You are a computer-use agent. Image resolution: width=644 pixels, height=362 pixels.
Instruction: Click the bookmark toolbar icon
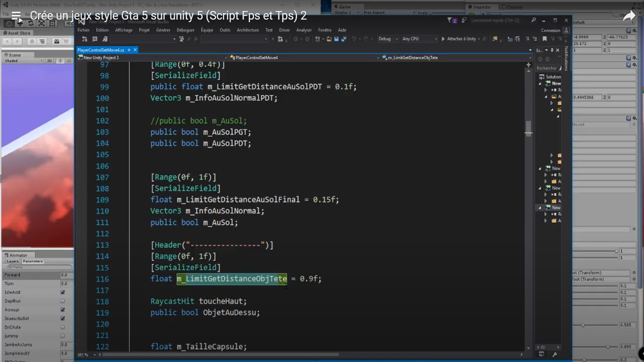pyautogui.click(x=544, y=39)
